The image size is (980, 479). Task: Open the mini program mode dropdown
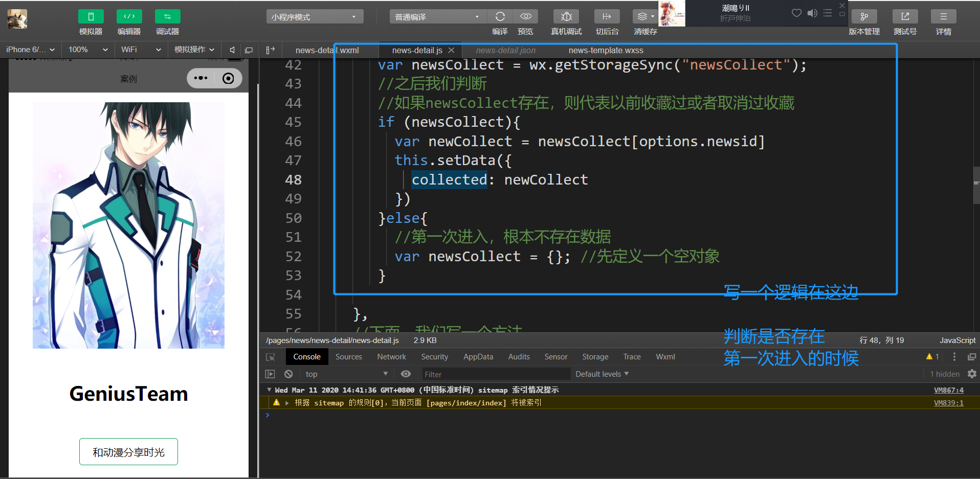315,17
